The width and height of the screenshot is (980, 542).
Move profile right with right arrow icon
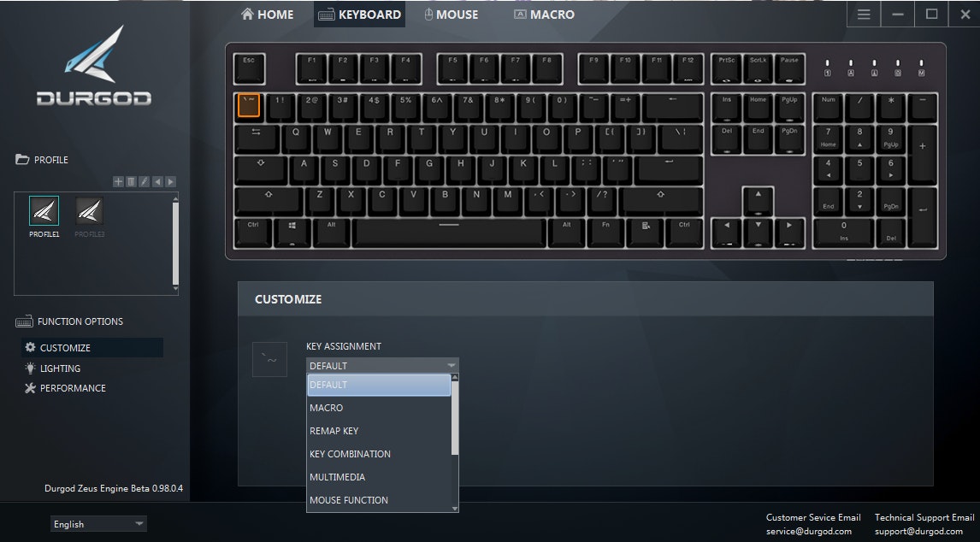171,181
